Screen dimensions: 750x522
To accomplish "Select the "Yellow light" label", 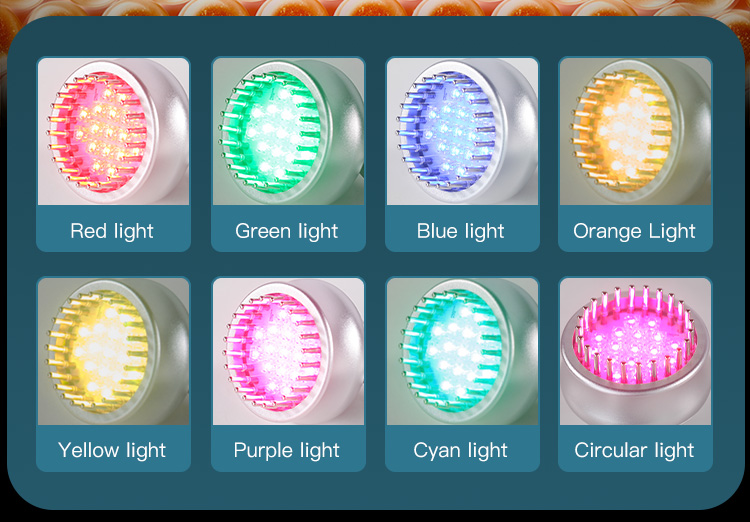I will point(112,450).
